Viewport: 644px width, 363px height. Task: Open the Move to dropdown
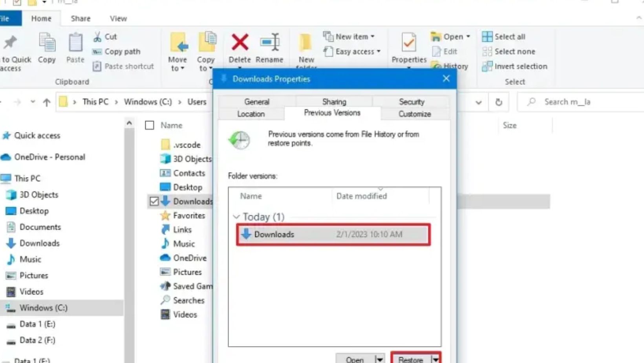pos(177,64)
